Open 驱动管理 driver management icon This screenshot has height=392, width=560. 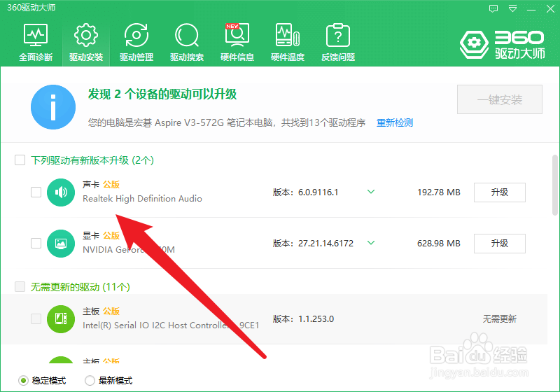(x=136, y=35)
